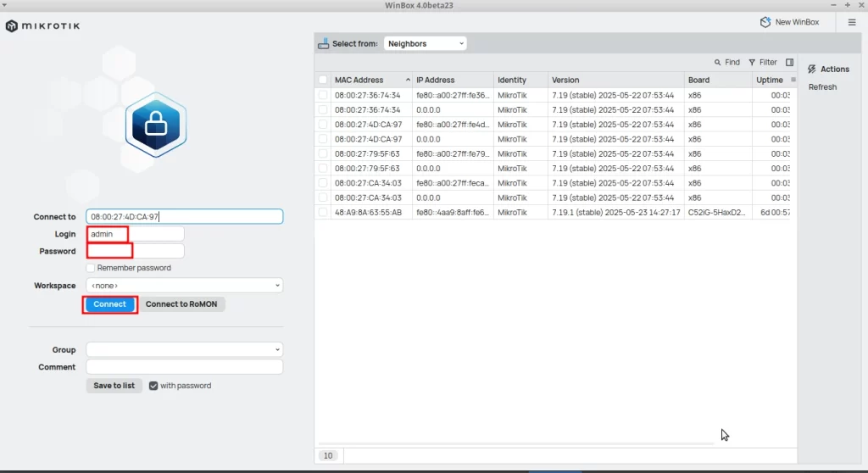868x473 pixels.
Task: Click the fe80::4aa9:8aff:fe6 IP address cell
Action: pos(453,212)
